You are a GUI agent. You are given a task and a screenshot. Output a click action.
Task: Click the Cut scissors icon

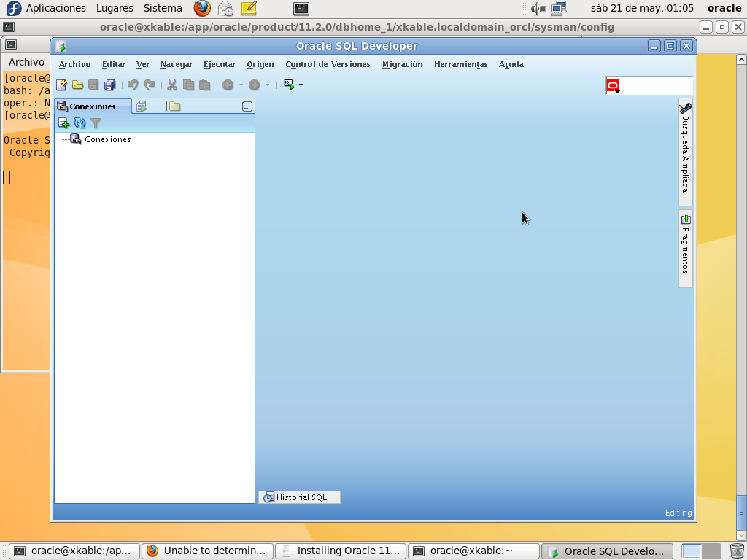coord(172,85)
